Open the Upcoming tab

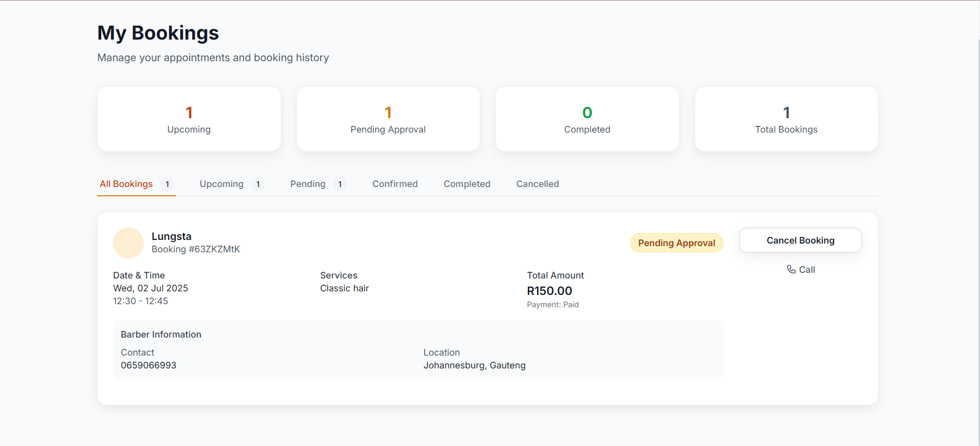point(221,184)
